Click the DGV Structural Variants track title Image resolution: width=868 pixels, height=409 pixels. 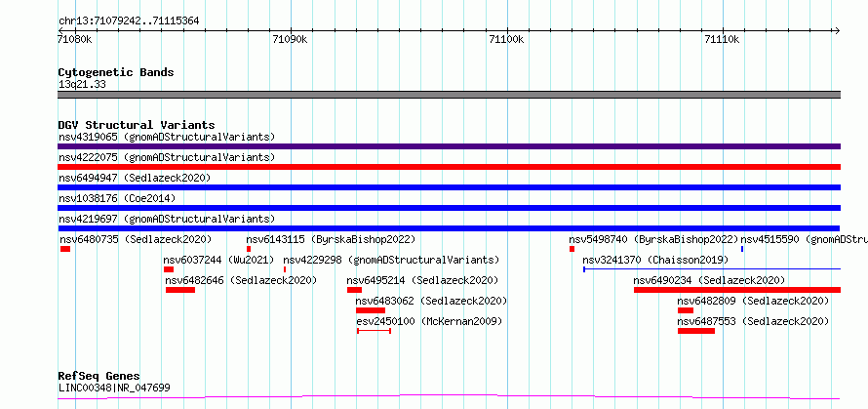click(137, 125)
